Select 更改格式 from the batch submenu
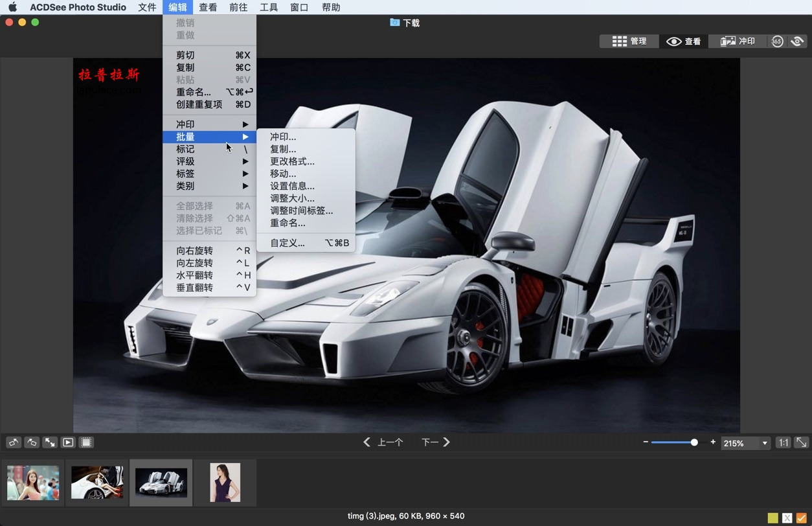The height and width of the screenshot is (526, 812). (292, 161)
